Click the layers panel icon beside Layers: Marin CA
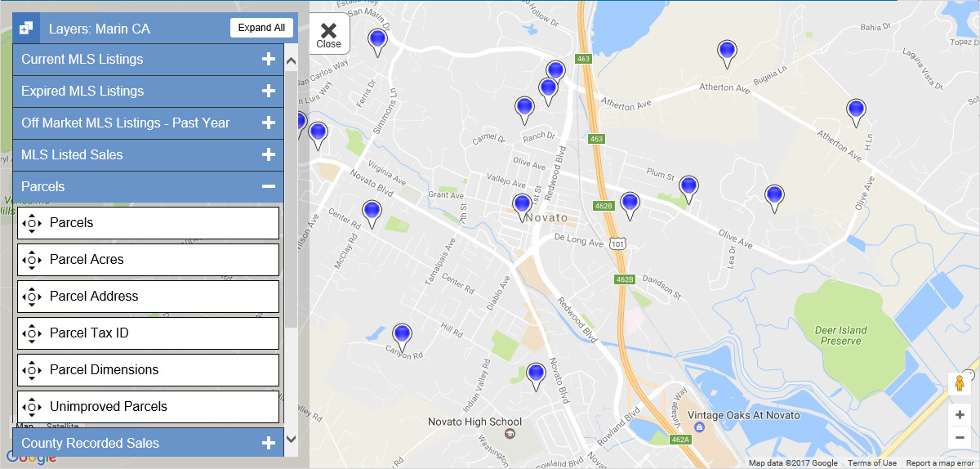 click(25, 29)
